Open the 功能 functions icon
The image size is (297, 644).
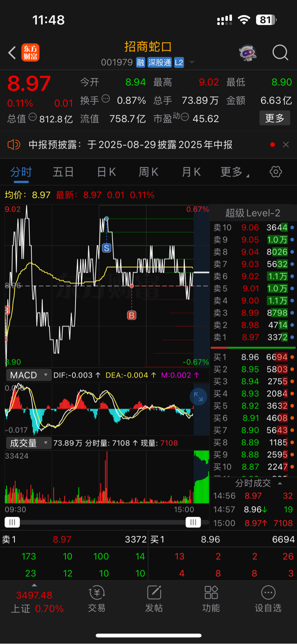[211, 599]
